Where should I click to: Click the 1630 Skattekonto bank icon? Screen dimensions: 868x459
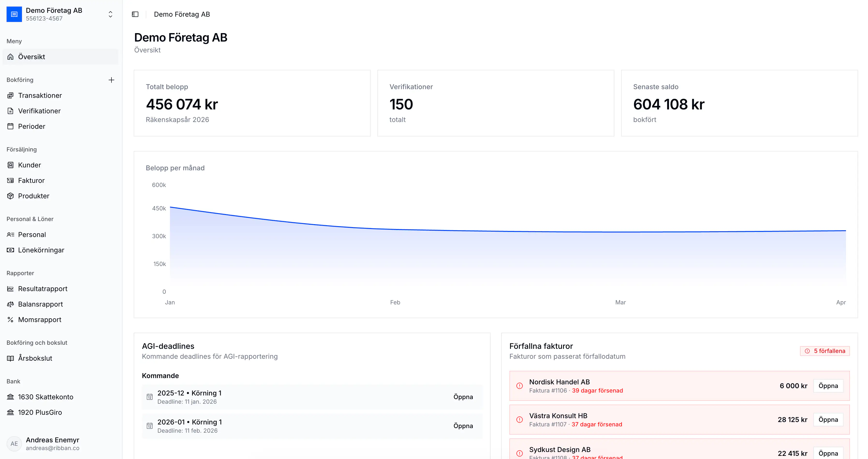click(x=10, y=397)
